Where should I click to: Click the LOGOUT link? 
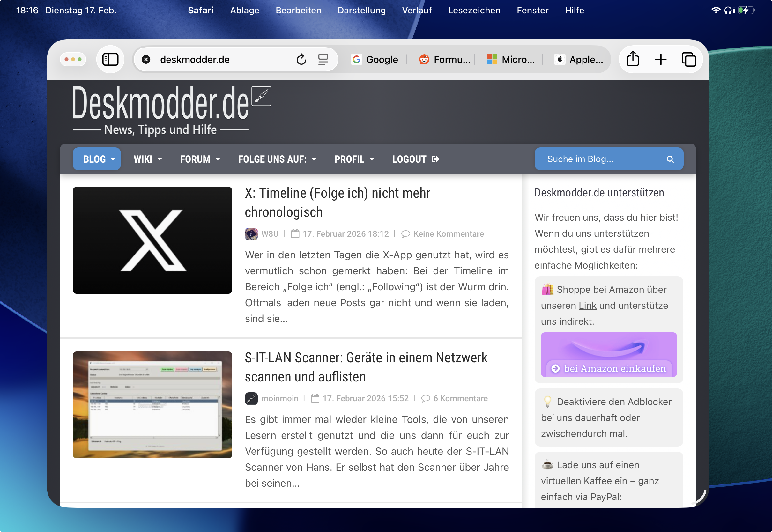click(x=415, y=159)
